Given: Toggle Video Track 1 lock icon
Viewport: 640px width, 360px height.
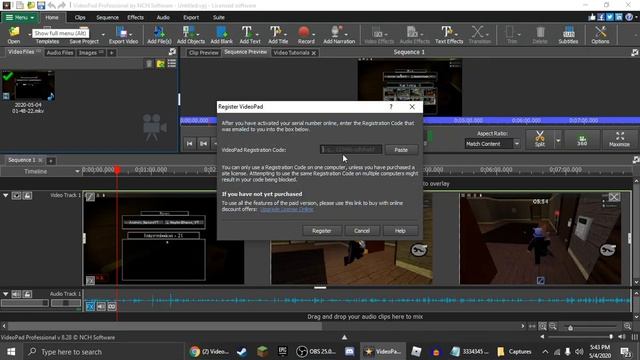Looking at the screenshot, I should (x=27, y=196).
